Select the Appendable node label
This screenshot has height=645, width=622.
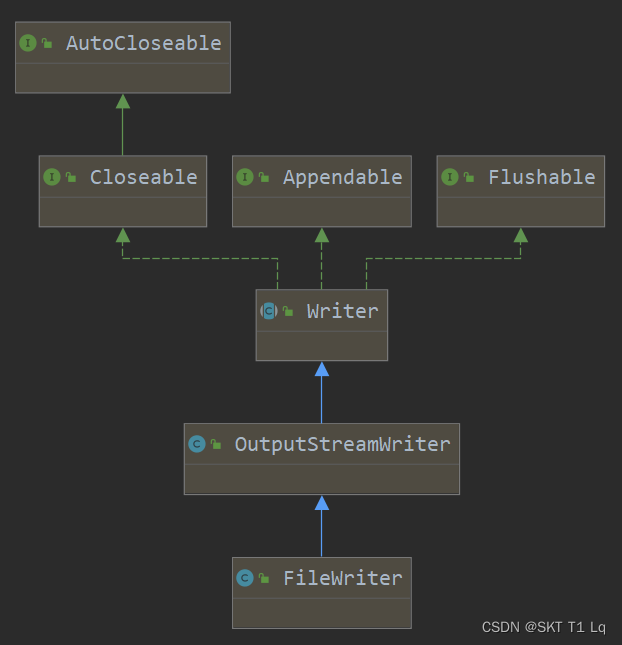(342, 177)
